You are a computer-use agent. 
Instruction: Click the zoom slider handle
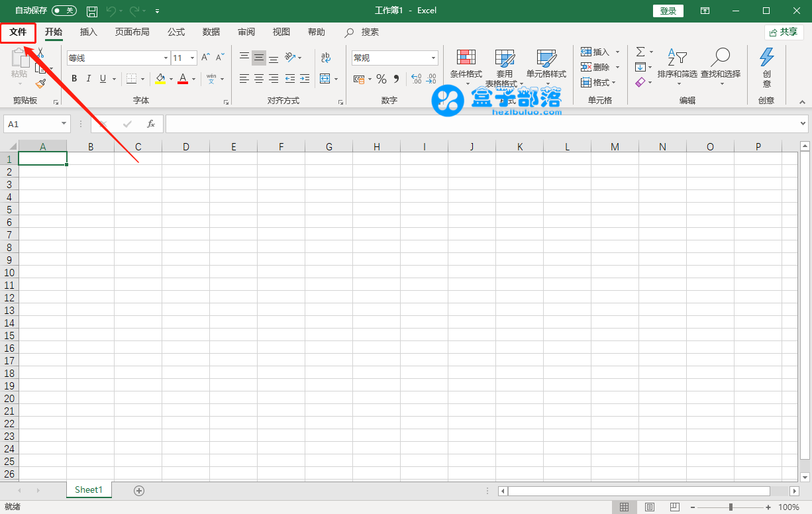731,507
